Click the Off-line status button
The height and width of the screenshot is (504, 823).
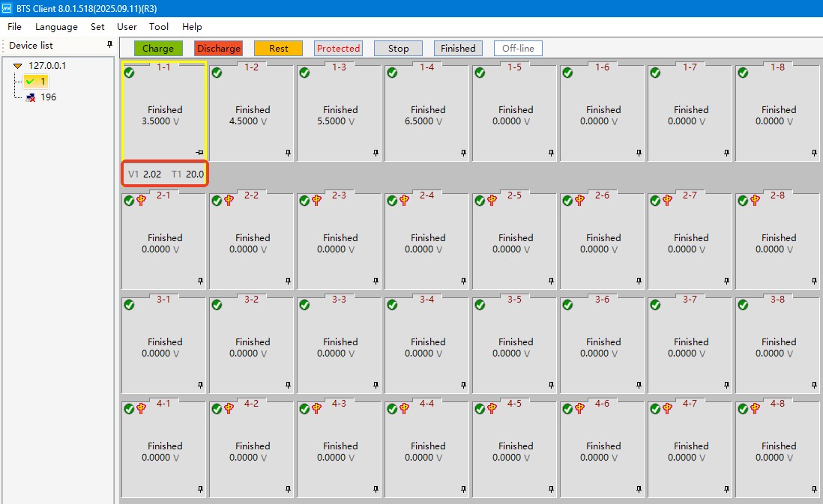[518, 49]
